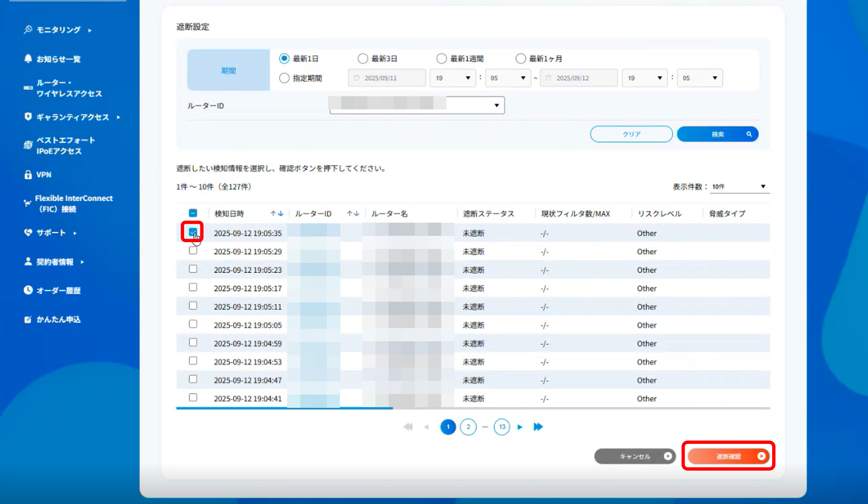The width and height of the screenshot is (868, 504).
Task: Click the bell icon for お知らせ一覧
Action: 28,58
